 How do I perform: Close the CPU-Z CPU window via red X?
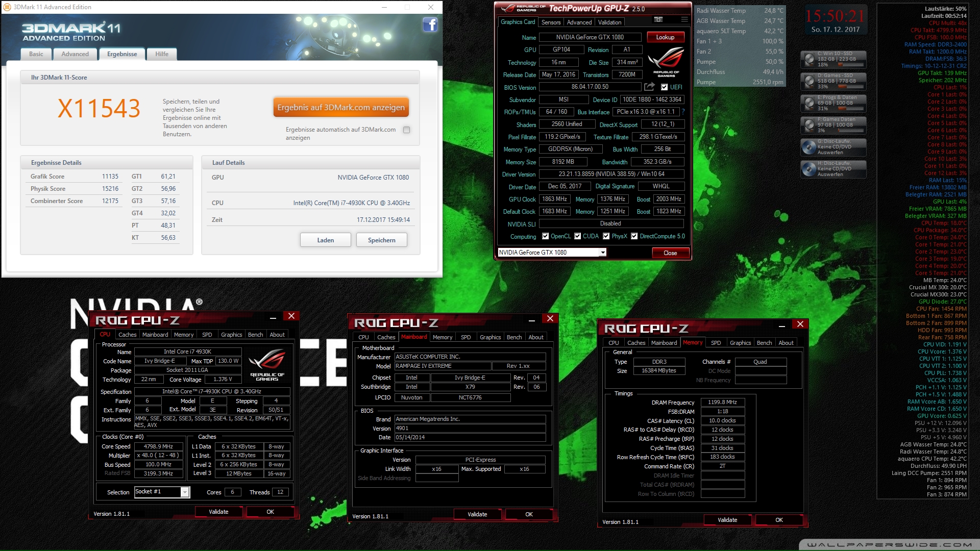click(291, 316)
